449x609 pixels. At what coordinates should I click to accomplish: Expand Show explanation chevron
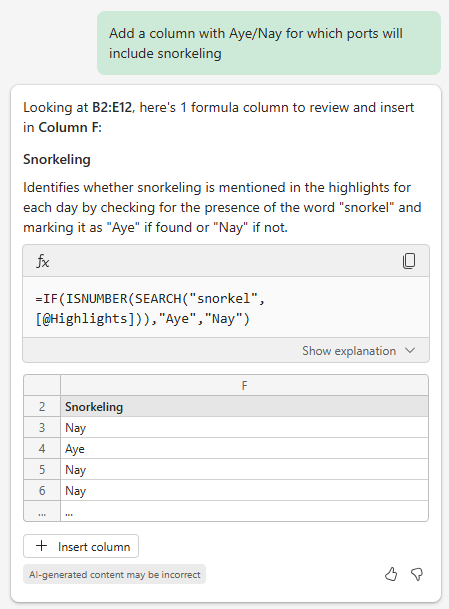[410, 350]
